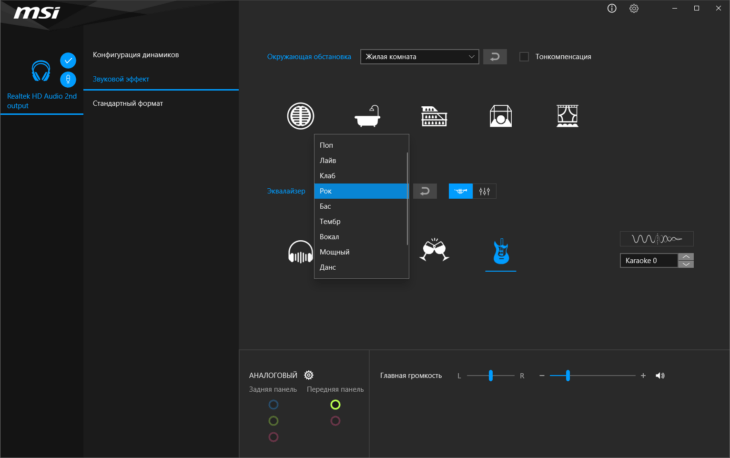The image size is (730, 458).
Task: Switch to graphic equalizer sliders view
Action: (x=485, y=191)
